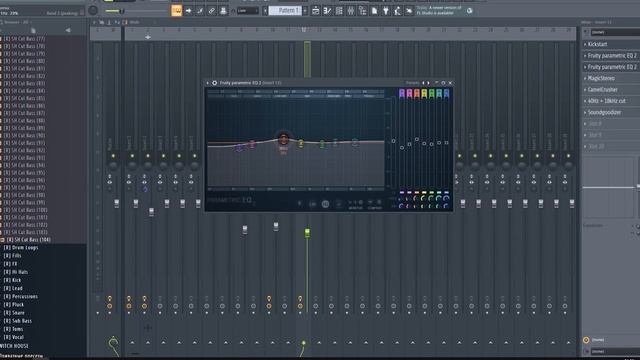The width and height of the screenshot is (640, 360).
Task: Mute mixer Insert 1 via green LED
Action: [x=132, y=156]
